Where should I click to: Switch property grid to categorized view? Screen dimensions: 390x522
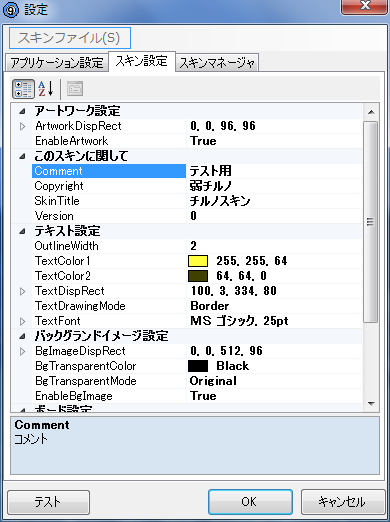click(x=23, y=89)
